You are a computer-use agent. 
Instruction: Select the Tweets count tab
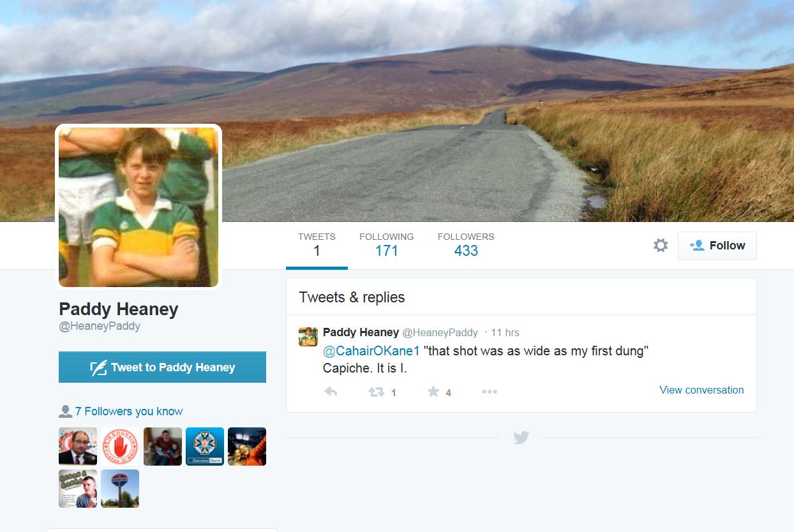pyautogui.click(x=317, y=245)
